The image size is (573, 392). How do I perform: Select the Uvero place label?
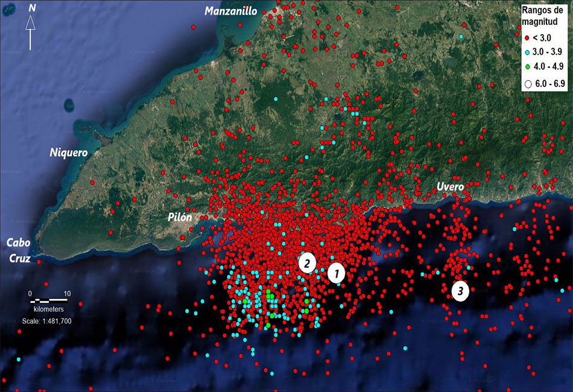(x=450, y=186)
